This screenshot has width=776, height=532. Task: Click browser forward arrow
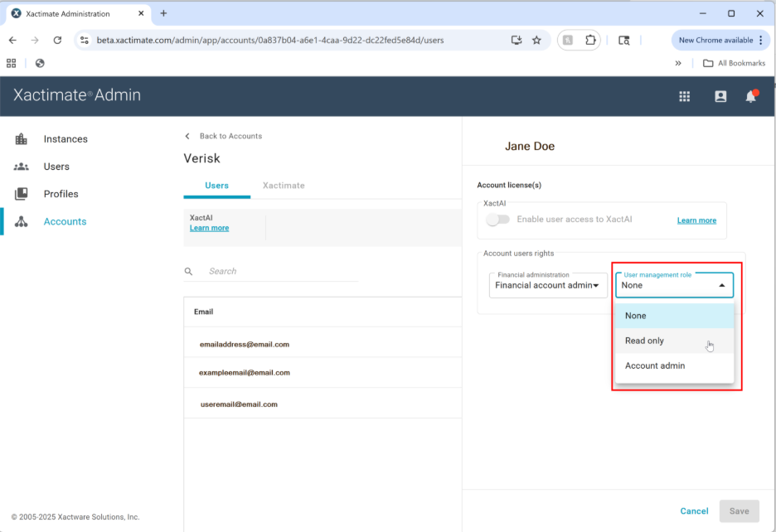pyautogui.click(x=35, y=40)
